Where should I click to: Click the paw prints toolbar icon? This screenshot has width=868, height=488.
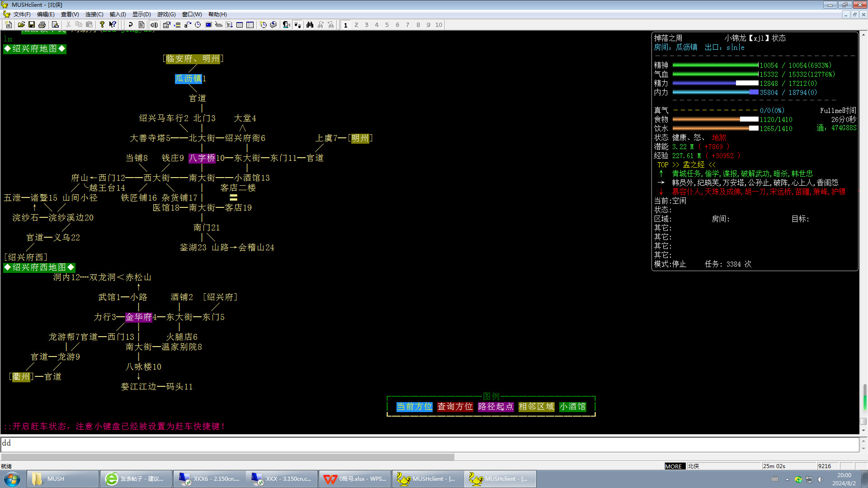tap(297, 25)
